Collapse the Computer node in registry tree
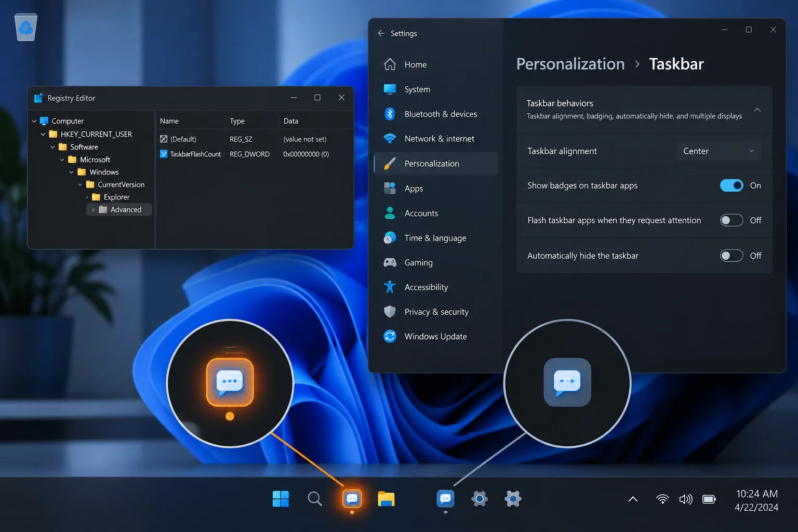 (34, 121)
